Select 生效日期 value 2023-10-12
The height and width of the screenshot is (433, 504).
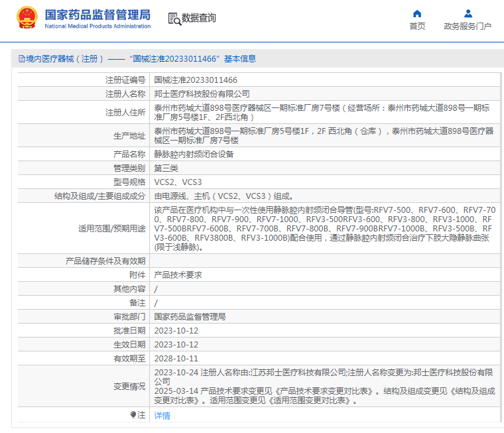click(176, 345)
